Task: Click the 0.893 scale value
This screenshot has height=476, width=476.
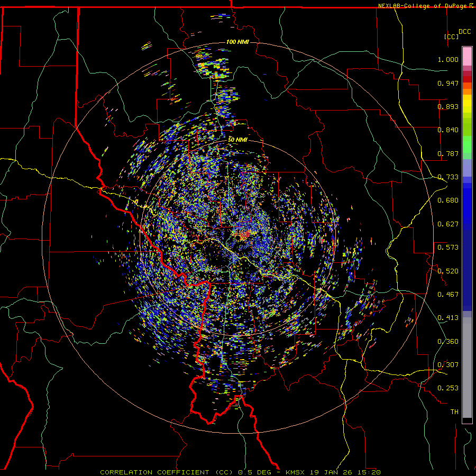Action: [x=448, y=106]
